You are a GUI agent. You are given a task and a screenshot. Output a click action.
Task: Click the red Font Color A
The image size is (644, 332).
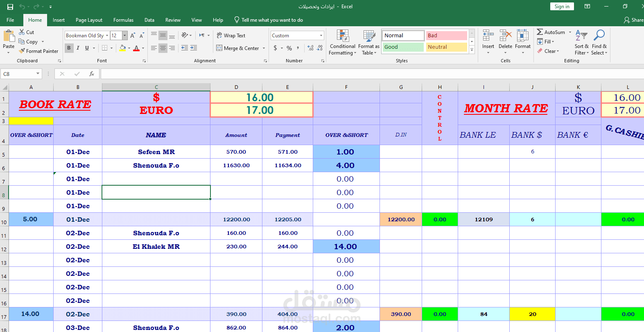(136, 48)
